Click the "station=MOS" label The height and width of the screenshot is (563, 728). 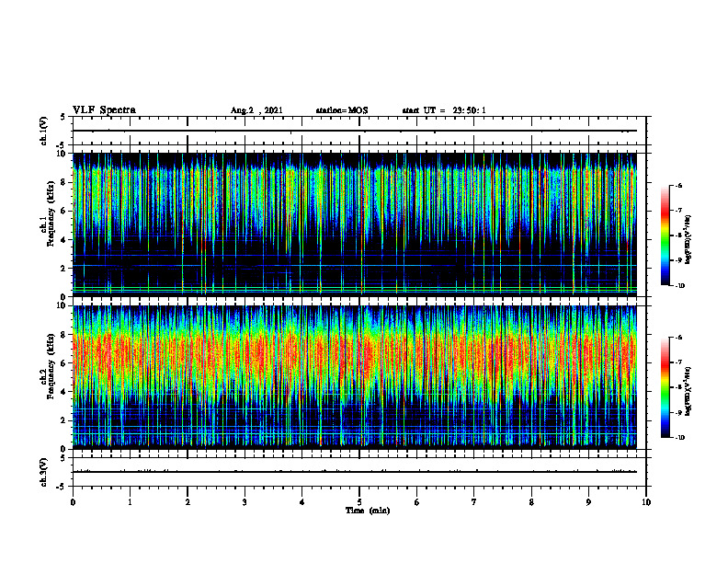click(x=342, y=110)
